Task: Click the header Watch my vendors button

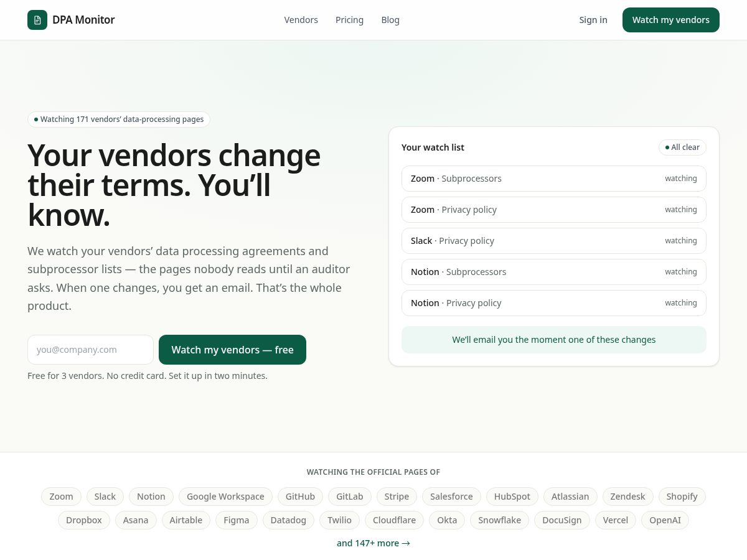Action: pyautogui.click(x=671, y=20)
